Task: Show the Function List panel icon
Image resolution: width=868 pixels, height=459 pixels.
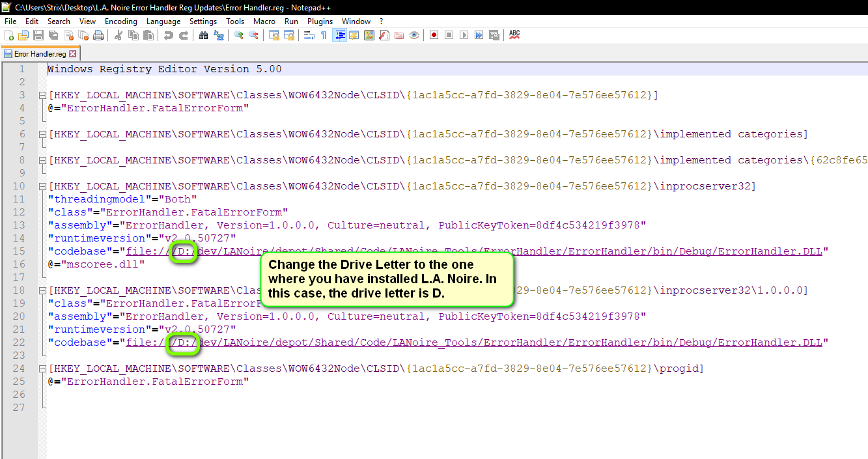Action: pos(384,35)
